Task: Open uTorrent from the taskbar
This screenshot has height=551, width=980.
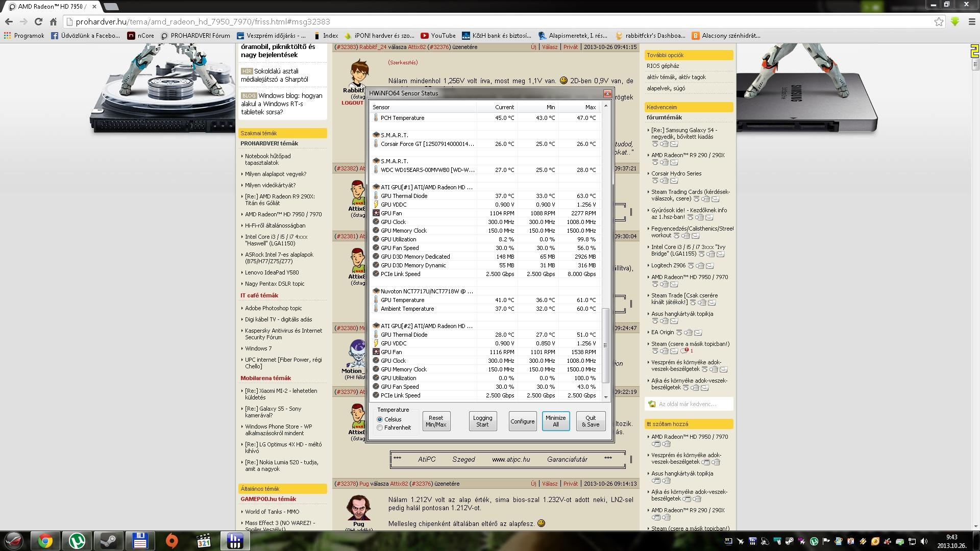Action: tap(77, 541)
